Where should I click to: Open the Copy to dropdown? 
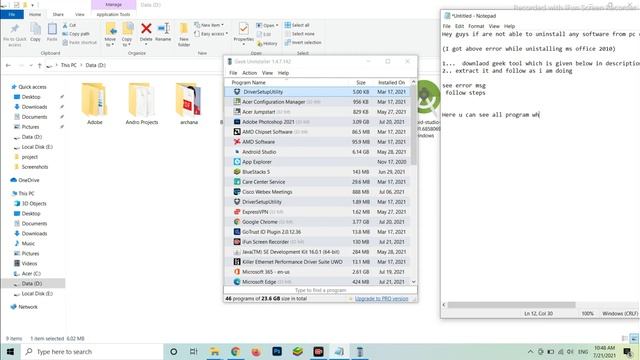point(127,42)
